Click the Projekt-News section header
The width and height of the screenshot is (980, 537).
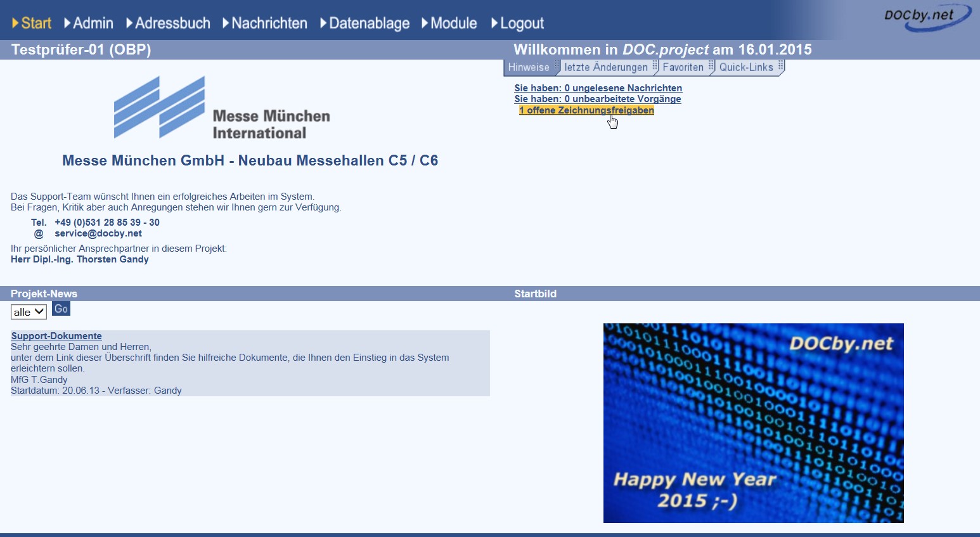[44, 294]
